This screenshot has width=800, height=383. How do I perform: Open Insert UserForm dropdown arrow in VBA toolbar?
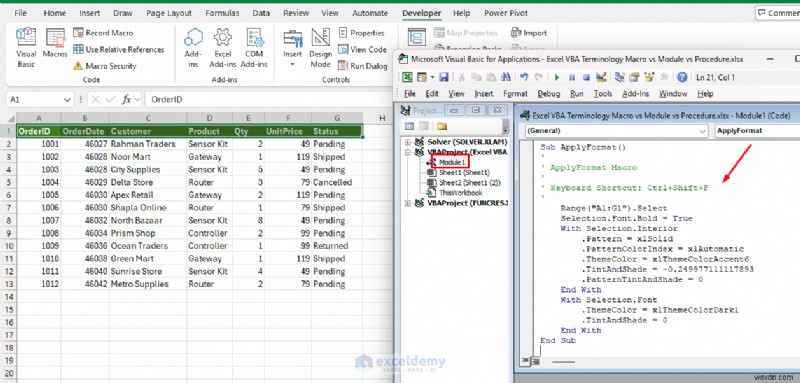[x=432, y=78]
